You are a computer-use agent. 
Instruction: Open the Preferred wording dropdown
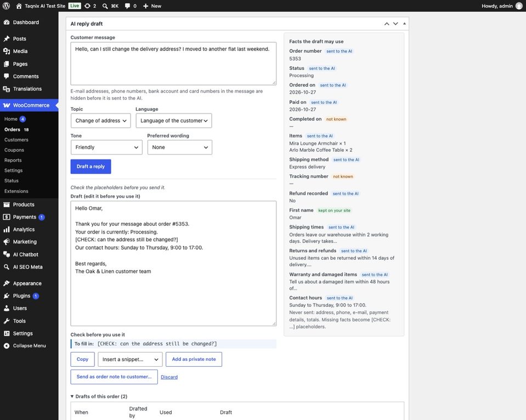[180, 147]
